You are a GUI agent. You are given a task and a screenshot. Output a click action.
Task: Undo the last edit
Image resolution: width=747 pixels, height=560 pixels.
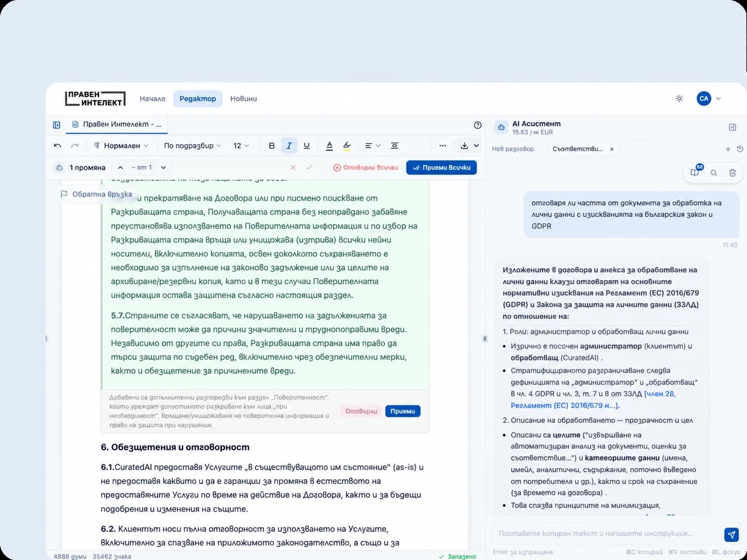58,146
